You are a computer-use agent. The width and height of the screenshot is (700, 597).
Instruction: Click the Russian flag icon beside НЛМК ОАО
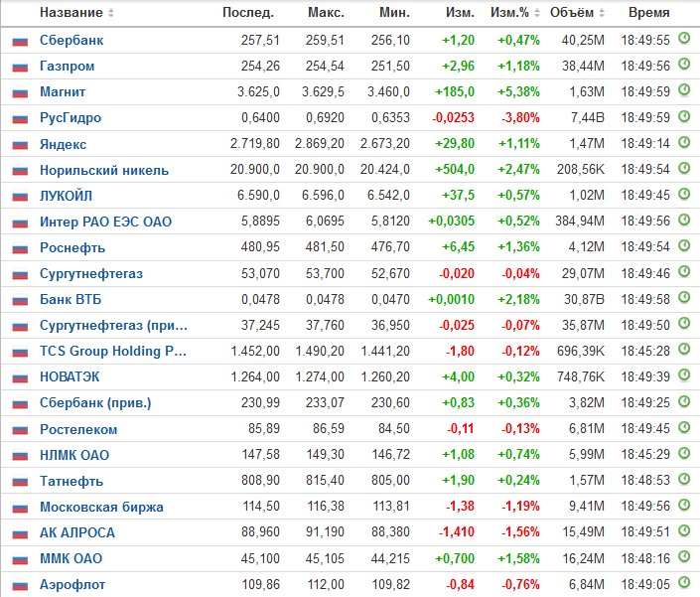(20, 456)
